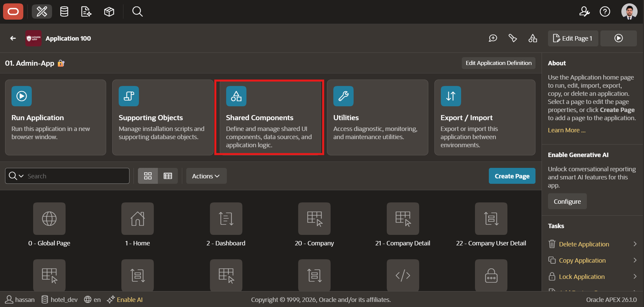Click the lock icon beside Admin-App
The image size is (644, 307).
click(61, 63)
